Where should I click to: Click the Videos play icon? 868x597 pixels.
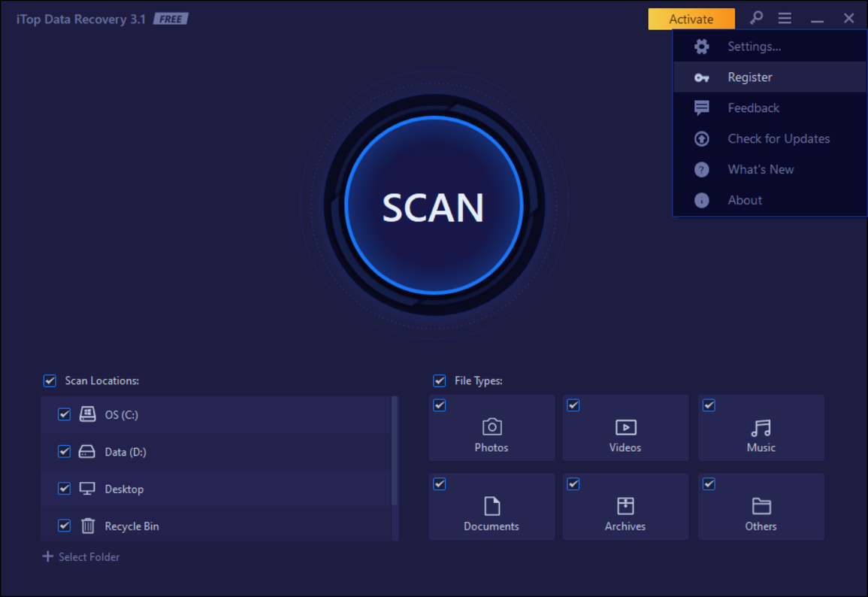coord(625,427)
